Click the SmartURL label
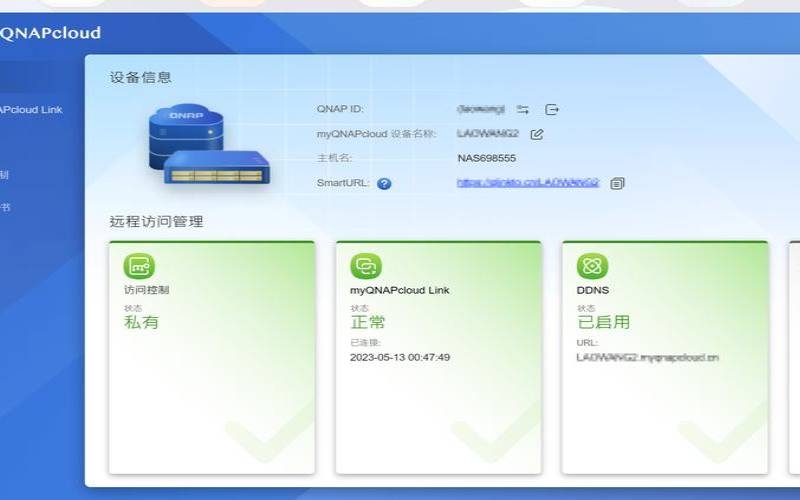 click(343, 183)
